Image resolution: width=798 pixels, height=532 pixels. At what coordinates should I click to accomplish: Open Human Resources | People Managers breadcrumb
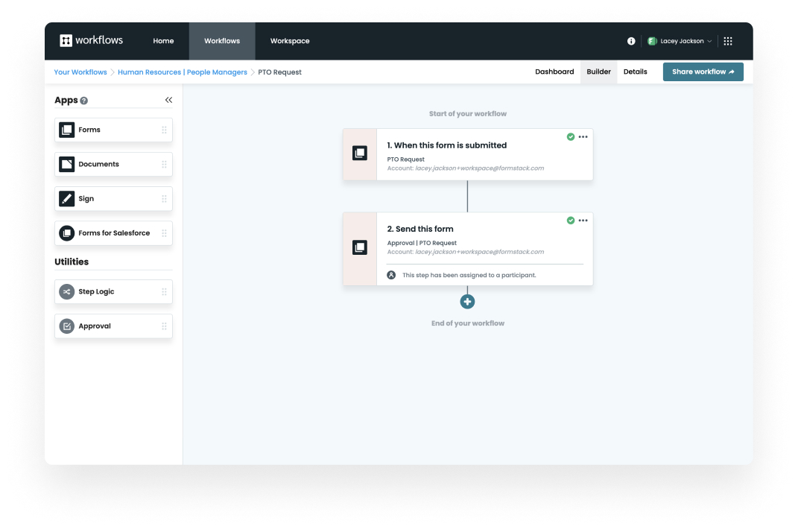[183, 72]
